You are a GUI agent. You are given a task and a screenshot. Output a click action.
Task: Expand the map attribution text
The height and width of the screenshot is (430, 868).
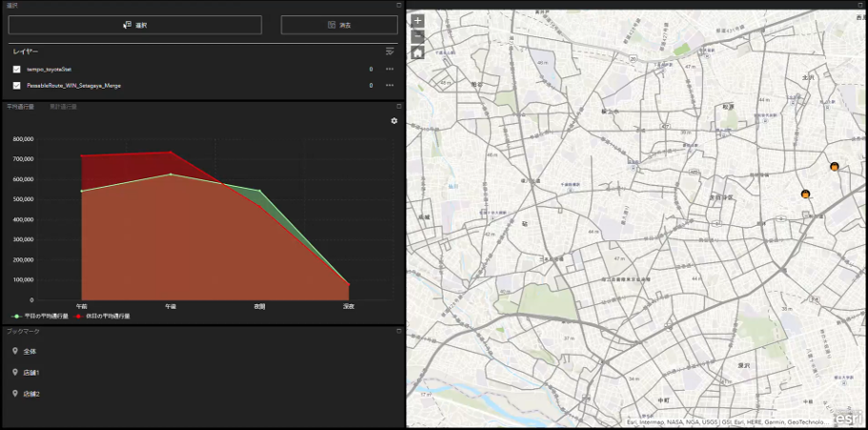click(728, 421)
